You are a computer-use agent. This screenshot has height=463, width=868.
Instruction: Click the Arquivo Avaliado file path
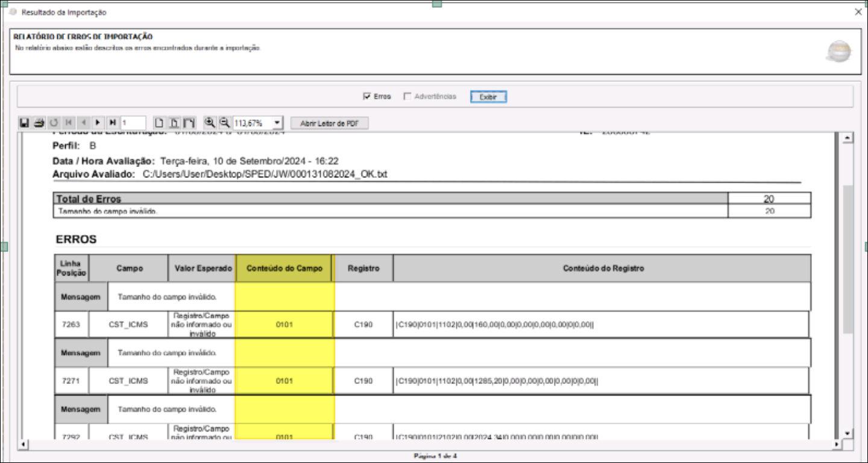coord(265,174)
